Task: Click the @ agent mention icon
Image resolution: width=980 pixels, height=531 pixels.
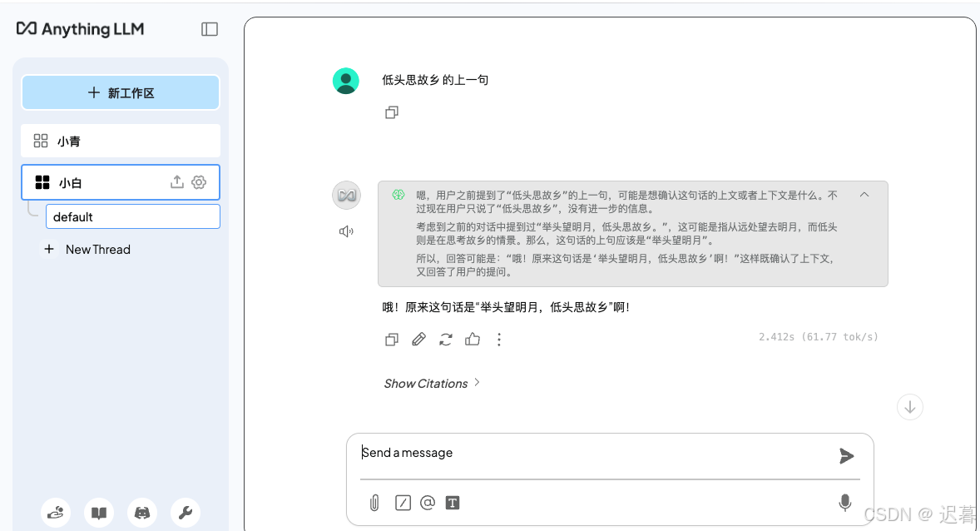Action: click(x=428, y=503)
